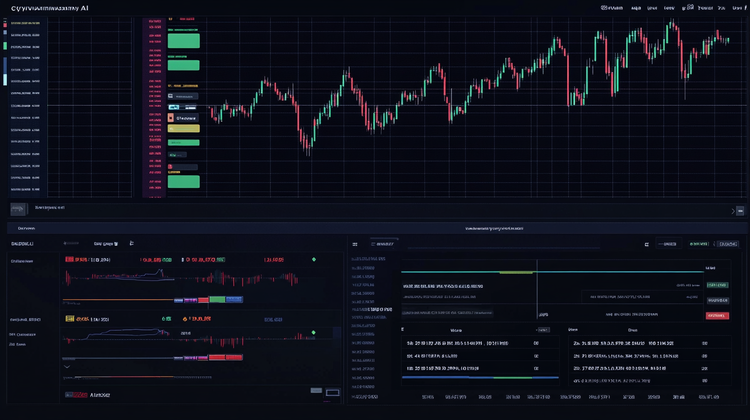Select the green swatch in the left sidebar strip
750x420 pixels.
[x=5, y=46]
